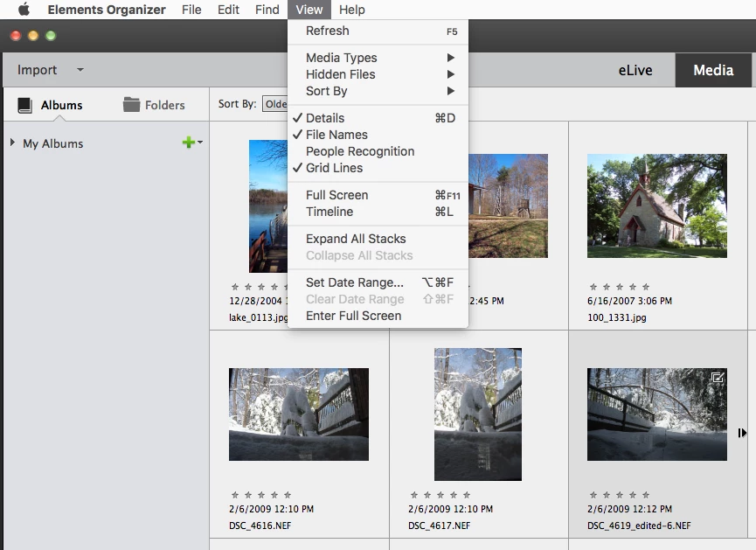The height and width of the screenshot is (550, 756).
Task: Select the DSC_4617.NEF thumbnail
Action: click(478, 414)
